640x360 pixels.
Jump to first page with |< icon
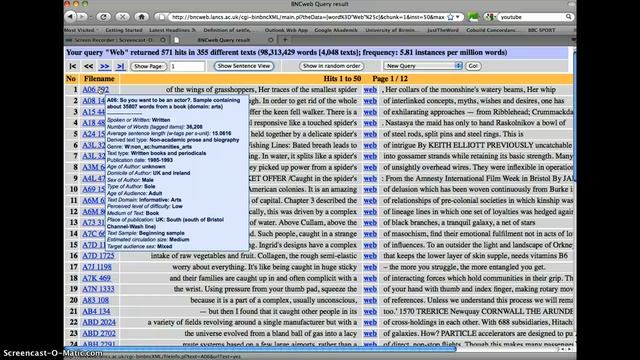click(x=73, y=66)
